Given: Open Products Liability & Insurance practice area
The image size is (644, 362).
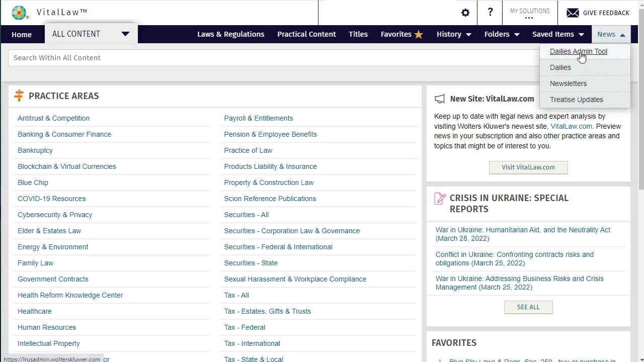Looking at the screenshot, I should pos(271,166).
